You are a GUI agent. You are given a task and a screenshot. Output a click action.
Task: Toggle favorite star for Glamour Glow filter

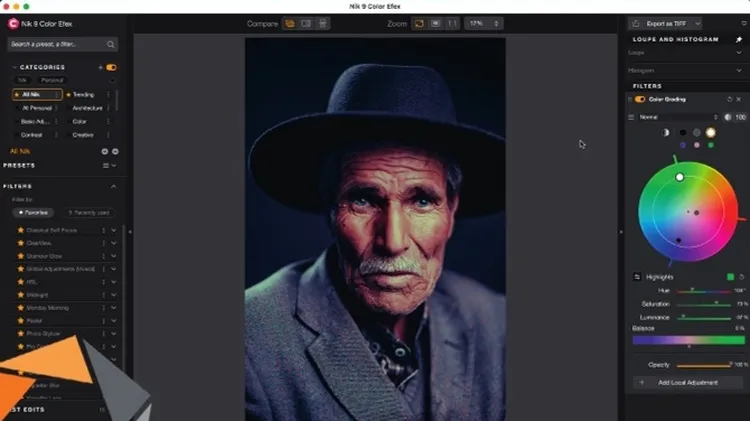[21, 256]
